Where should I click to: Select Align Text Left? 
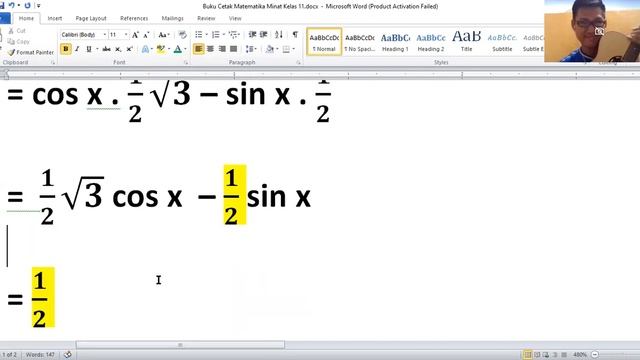pyautogui.click(x=198, y=49)
